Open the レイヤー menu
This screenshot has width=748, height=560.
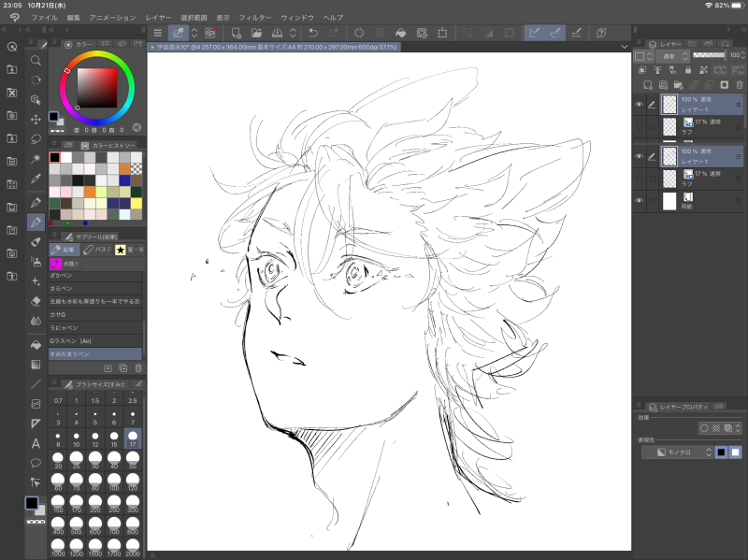click(x=158, y=18)
